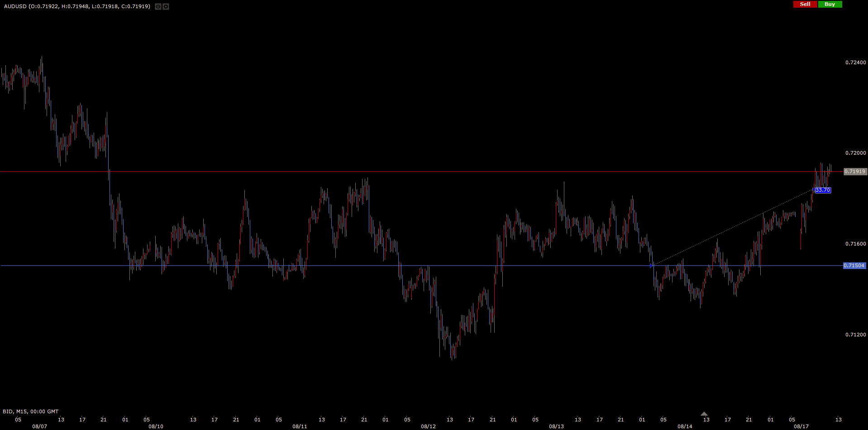This screenshot has height=430, width=868.
Task: Click the 08/12 date on the time axis
Action: tap(428, 426)
